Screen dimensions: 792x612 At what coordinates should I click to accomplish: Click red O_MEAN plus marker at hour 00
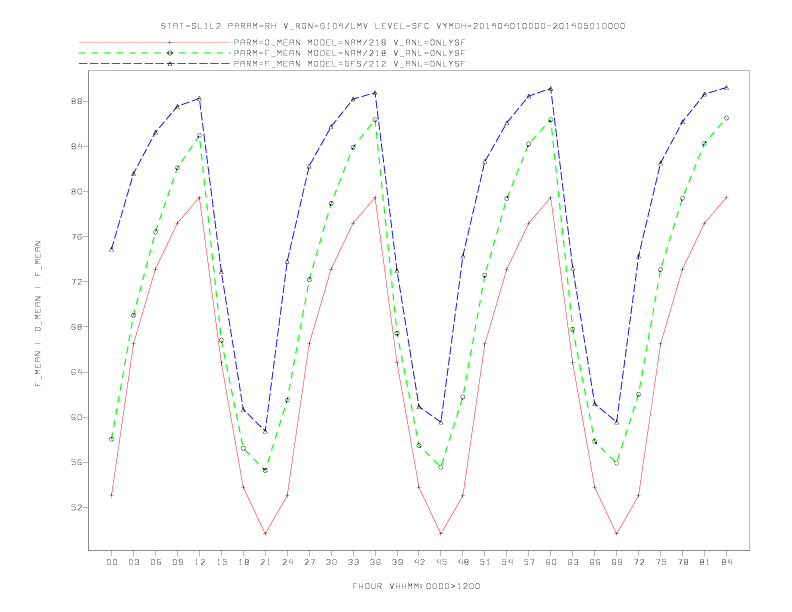(112, 495)
